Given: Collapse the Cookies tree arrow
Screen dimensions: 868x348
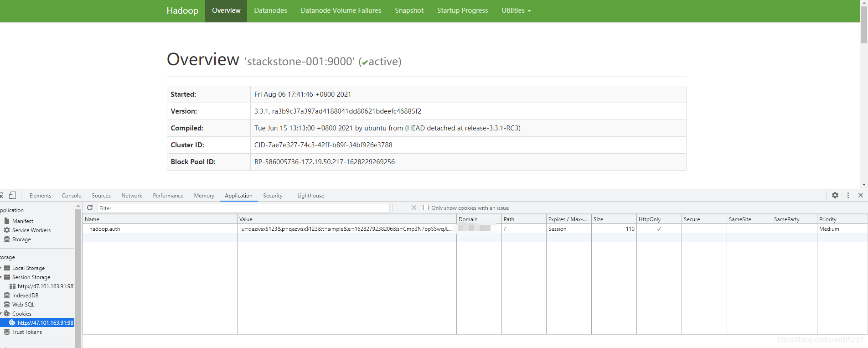Looking at the screenshot, I should pyautogui.click(x=1, y=314).
